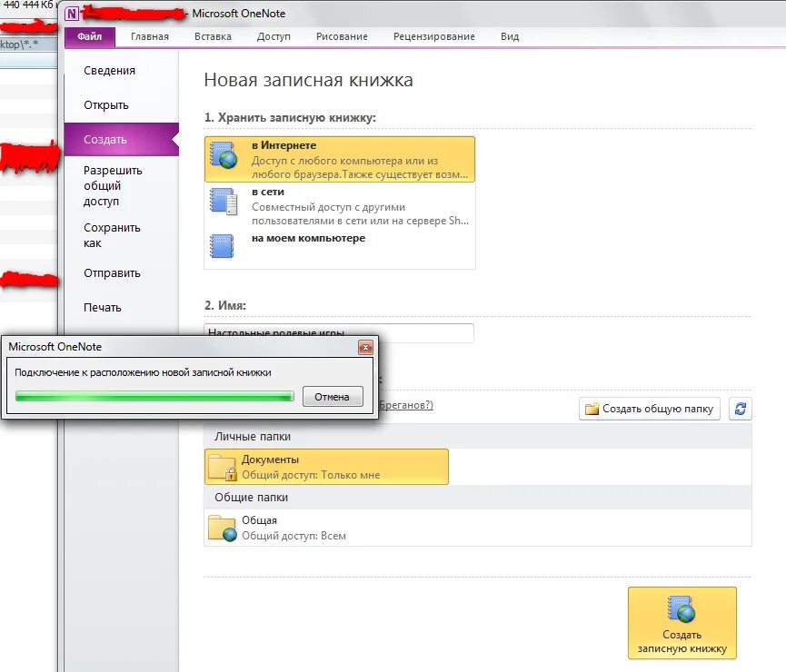Click the OneNote application icon in title bar
This screenshot has height=672, width=786.
[x=71, y=14]
